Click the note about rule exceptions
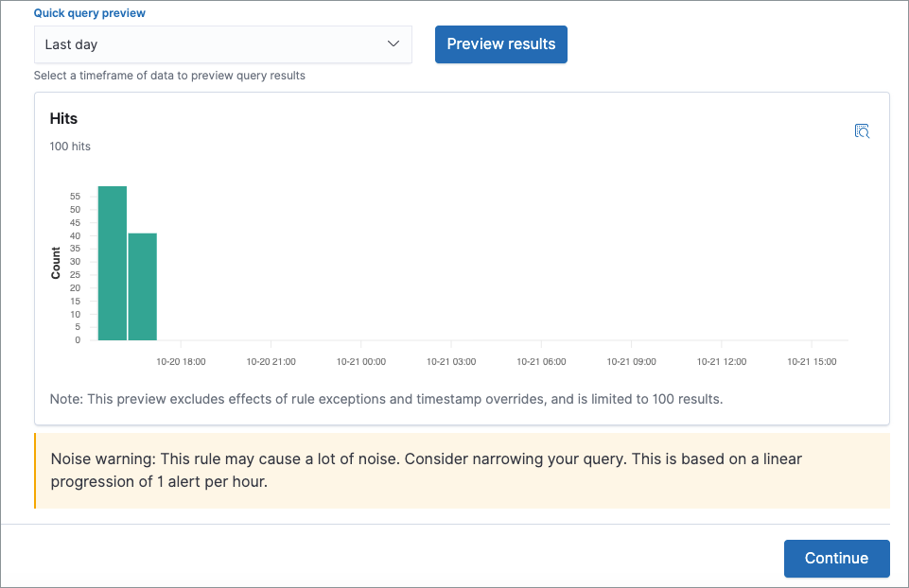 [x=386, y=399]
